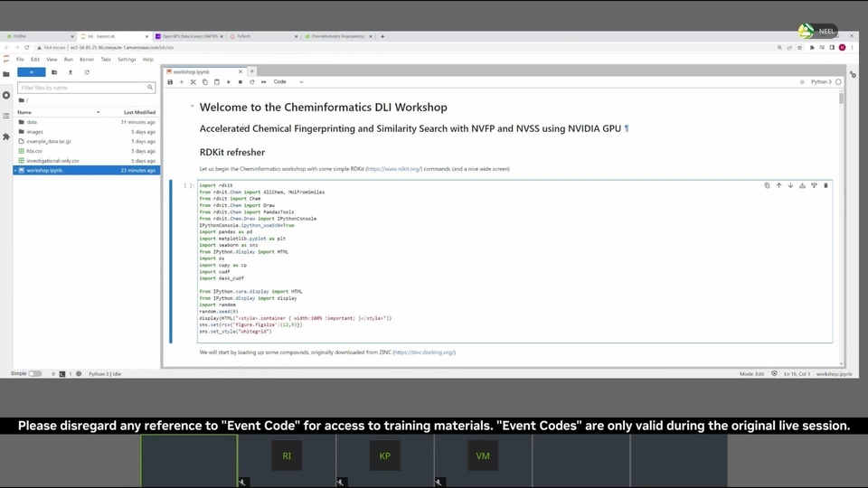
Task: Copy selected cells in notebook toolbar
Action: 205,82
